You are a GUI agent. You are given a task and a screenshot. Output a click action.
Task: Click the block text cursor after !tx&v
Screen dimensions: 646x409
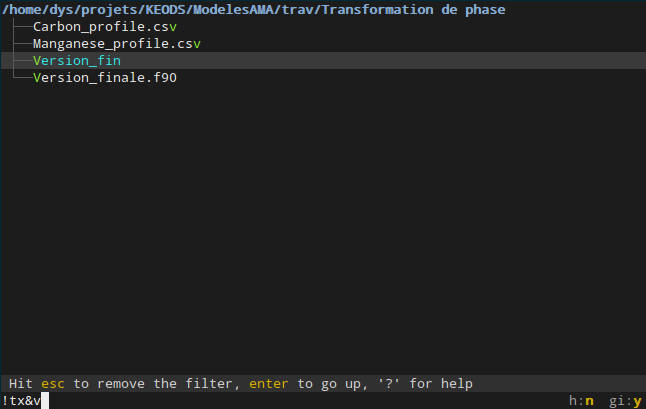pos(45,401)
